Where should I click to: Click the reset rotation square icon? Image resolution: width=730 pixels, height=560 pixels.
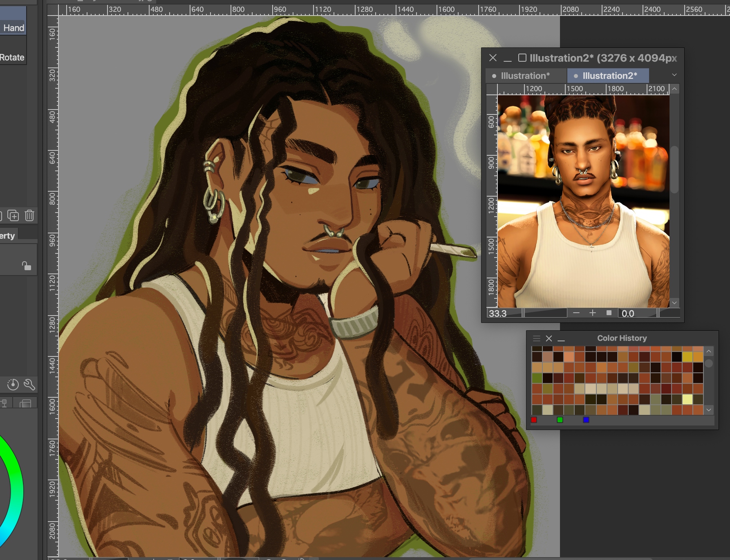(609, 313)
